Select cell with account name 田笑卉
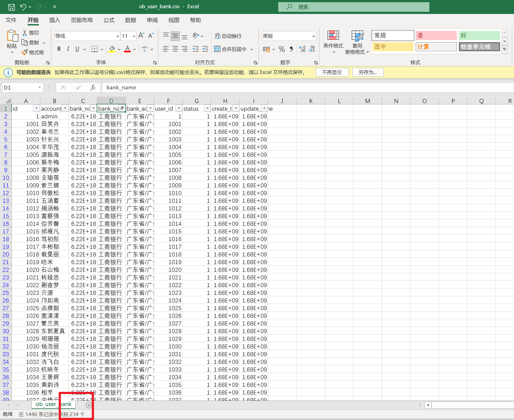The height and width of the screenshot is (420, 514). coord(54,124)
